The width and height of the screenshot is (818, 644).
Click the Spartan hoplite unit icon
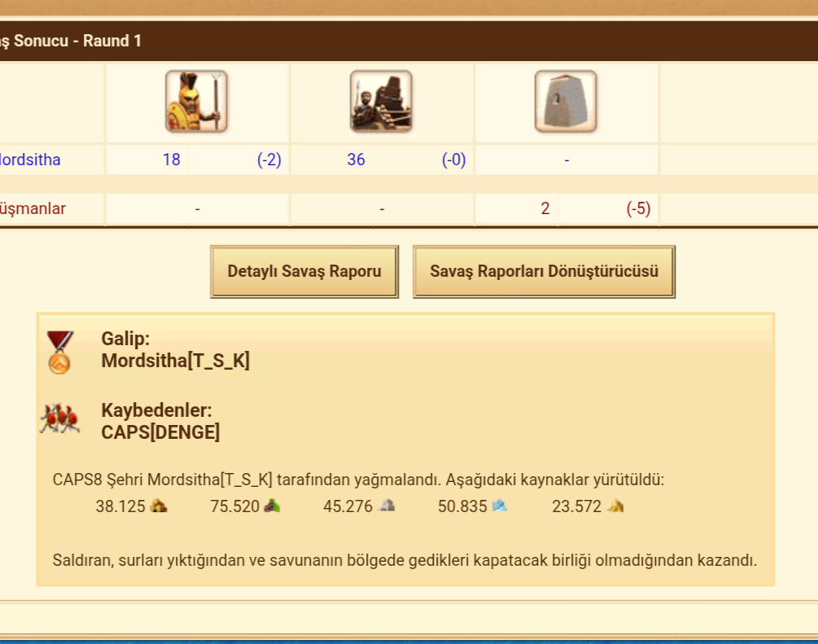point(196,101)
